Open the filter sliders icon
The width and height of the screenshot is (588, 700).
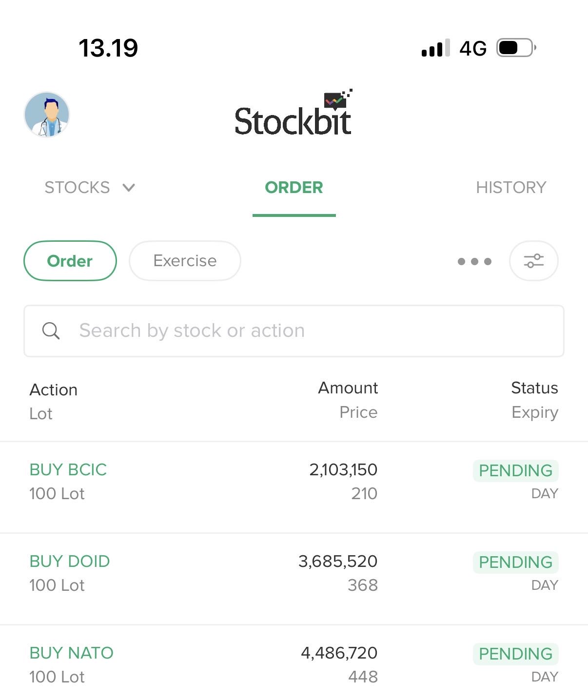(533, 261)
